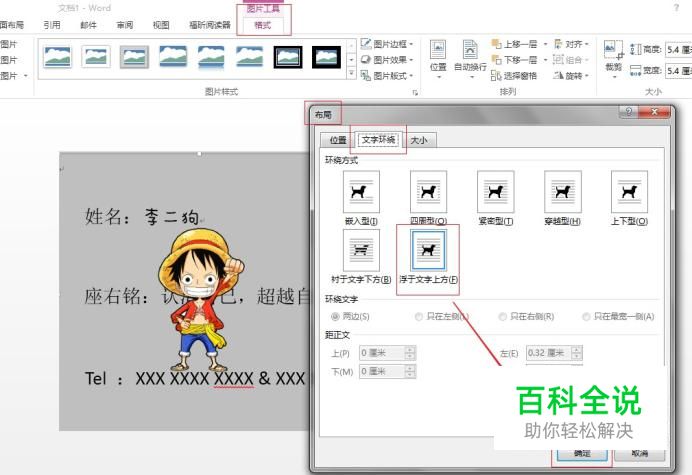The height and width of the screenshot is (475, 692).
Task: Click the text 姓名：李二狗
Action: [142, 217]
